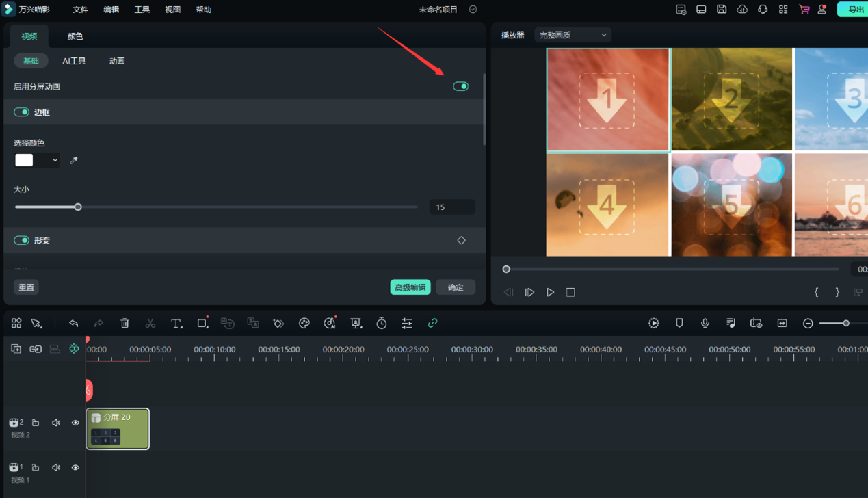This screenshot has height=498, width=868.
Task: Click the 分屏 20 clip on the timeline
Action: click(x=118, y=428)
